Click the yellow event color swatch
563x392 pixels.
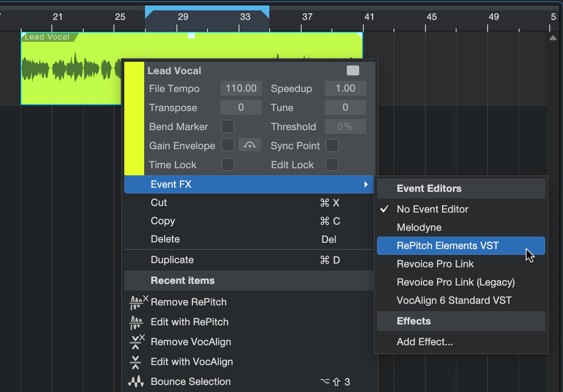click(x=134, y=119)
